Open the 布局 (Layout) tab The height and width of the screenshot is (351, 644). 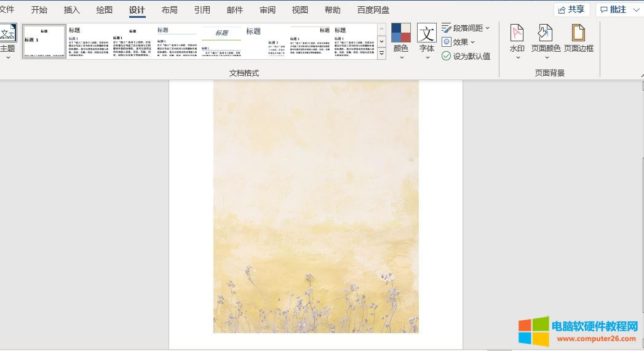coord(170,10)
